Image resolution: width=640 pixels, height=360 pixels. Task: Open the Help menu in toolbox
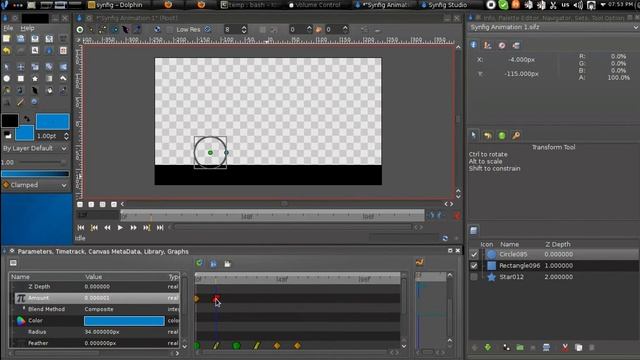(x=27, y=28)
